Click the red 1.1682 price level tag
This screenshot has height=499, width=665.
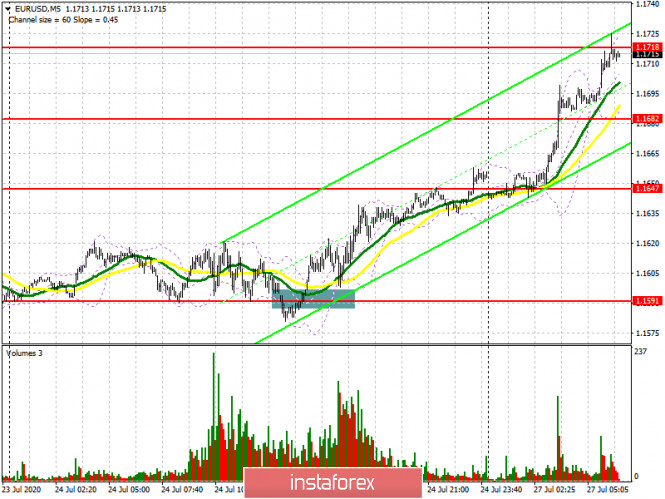[647, 119]
